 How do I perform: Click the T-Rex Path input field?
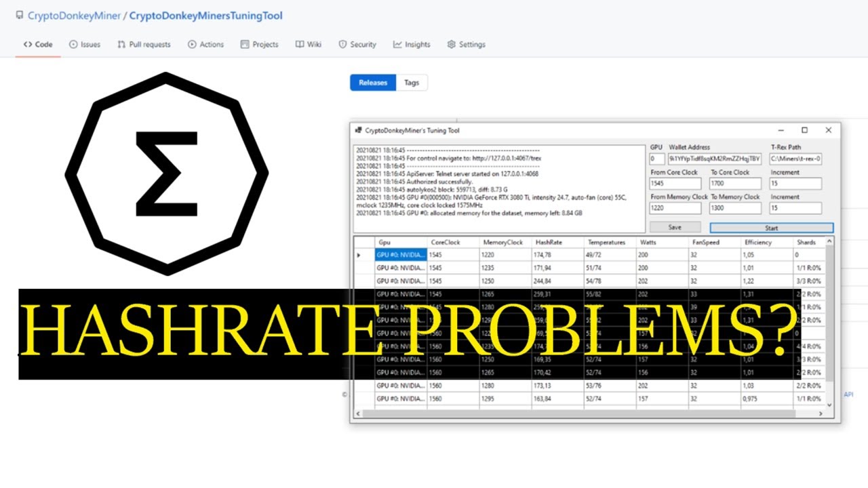click(x=795, y=159)
